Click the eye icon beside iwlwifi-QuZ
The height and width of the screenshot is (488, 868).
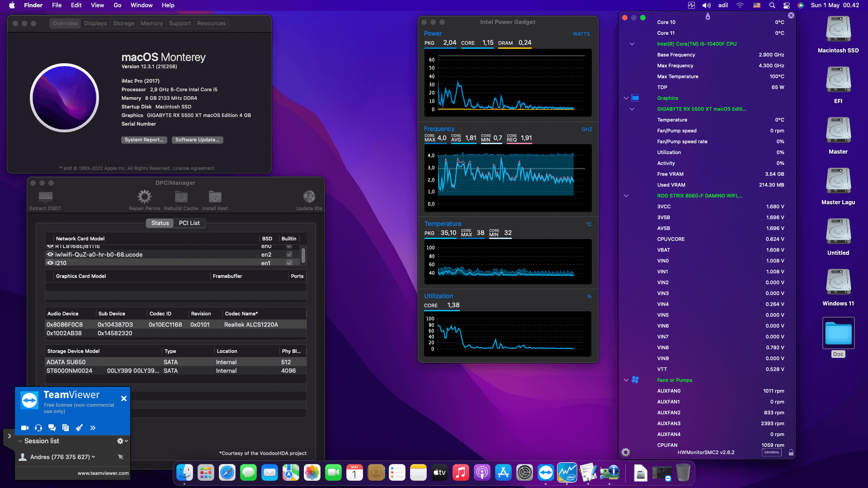tap(50, 254)
